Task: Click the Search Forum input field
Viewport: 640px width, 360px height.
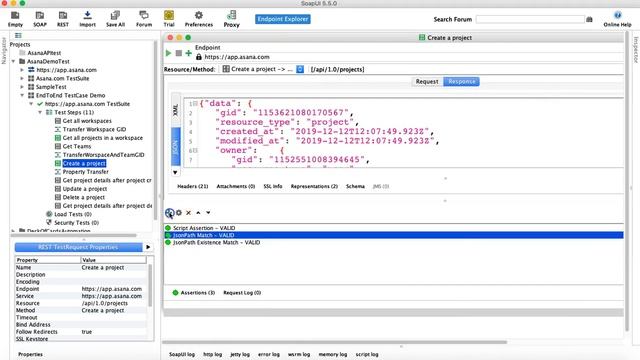Action: [x=530, y=19]
